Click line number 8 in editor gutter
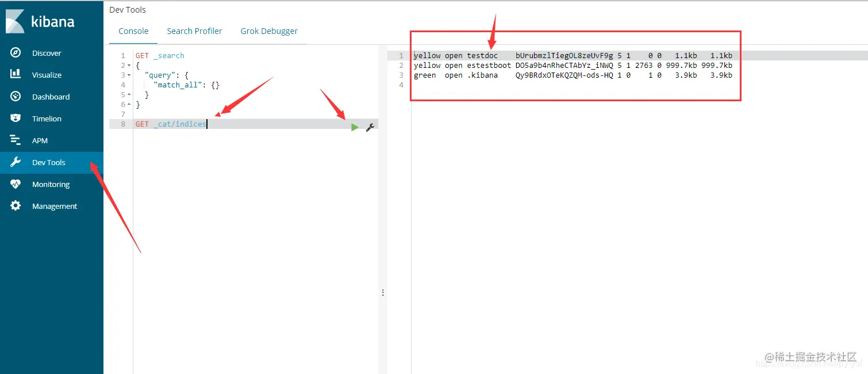Image resolution: width=868 pixels, height=374 pixels. point(123,124)
